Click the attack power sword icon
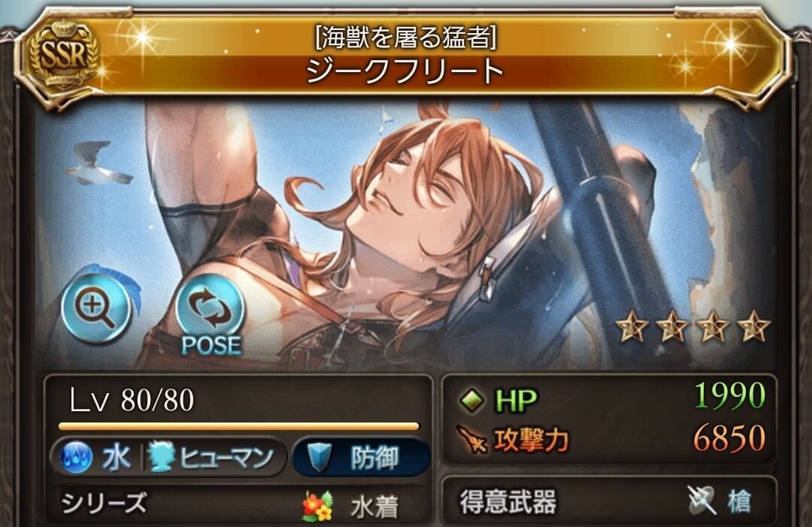Screen dimensions: 812x527 pos(472,440)
